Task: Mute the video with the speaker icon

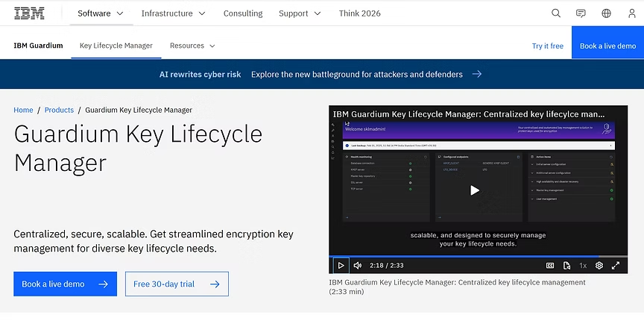Action: [x=358, y=266]
